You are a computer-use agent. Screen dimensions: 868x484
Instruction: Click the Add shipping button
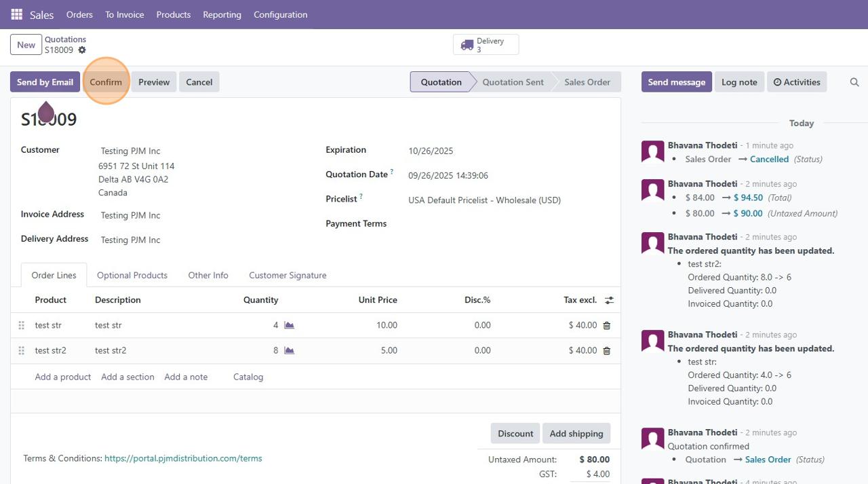[576, 434]
